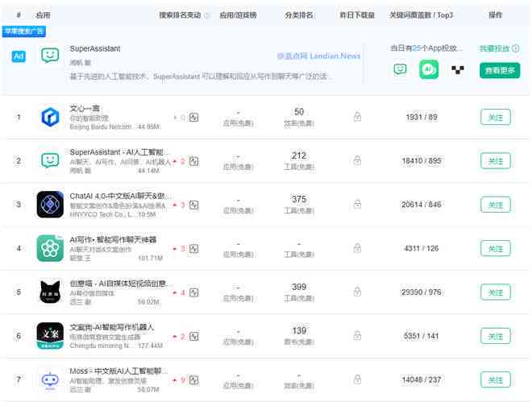Open 创意猫 - AI自媒体短视频 title link
The width and height of the screenshot is (532, 402).
point(119,284)
